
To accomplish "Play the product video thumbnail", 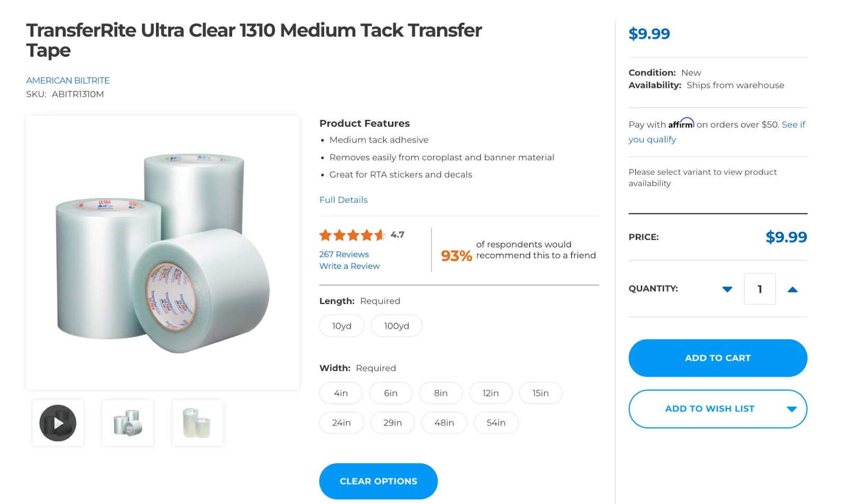I will click(57, 423).
